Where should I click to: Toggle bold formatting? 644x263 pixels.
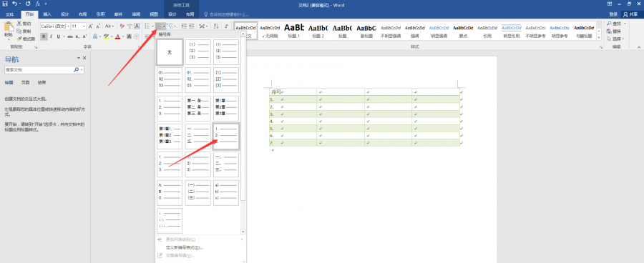[x=44, y=36]
